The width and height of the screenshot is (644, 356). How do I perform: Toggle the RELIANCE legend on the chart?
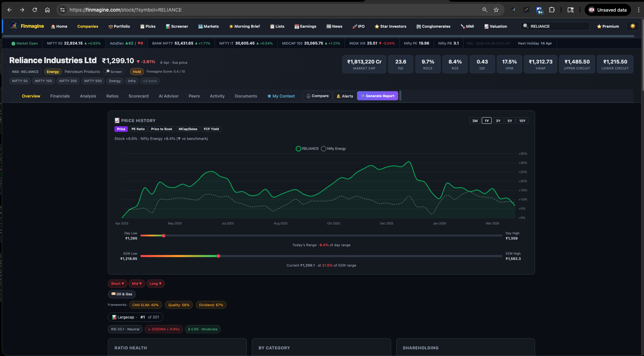[298, 148]
